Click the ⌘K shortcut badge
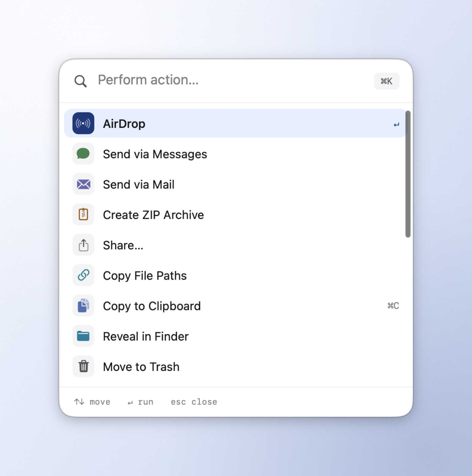Image resolution: width=472 pixels, height=476 pixels. tap(387, 81)
